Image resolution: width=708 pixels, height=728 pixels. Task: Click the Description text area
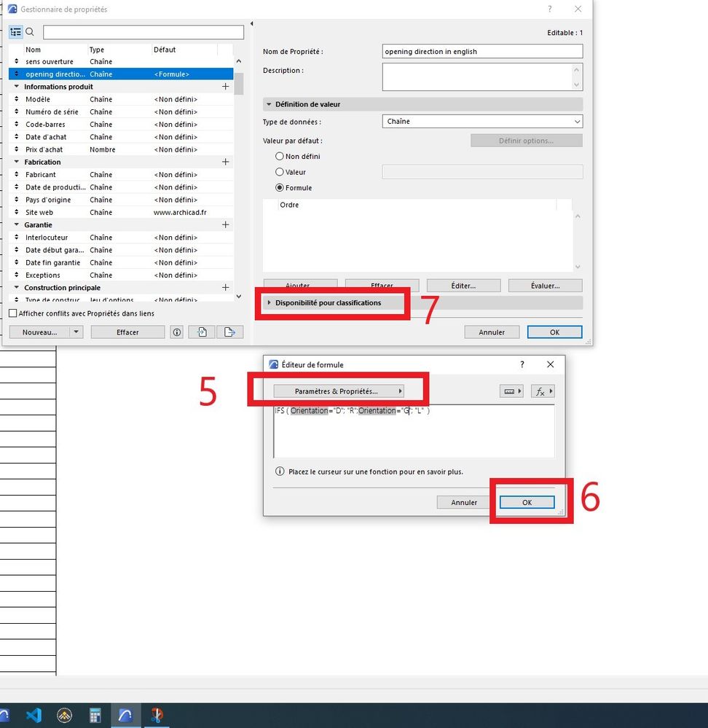[x=478, y=77]
